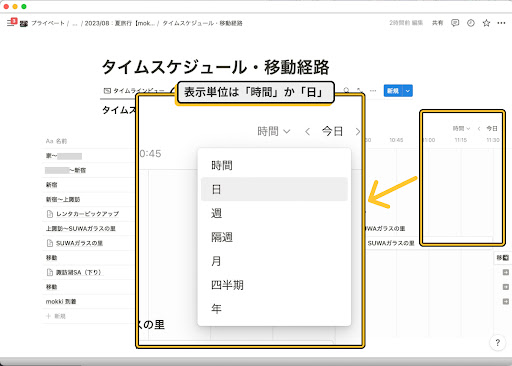Open the page comments icon

(x=455, y=23)
